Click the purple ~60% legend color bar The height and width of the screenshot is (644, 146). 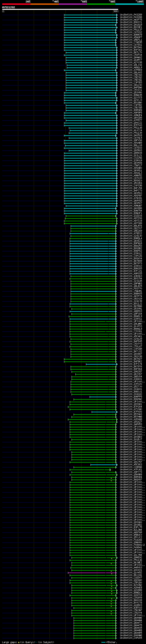click(73, 4)
